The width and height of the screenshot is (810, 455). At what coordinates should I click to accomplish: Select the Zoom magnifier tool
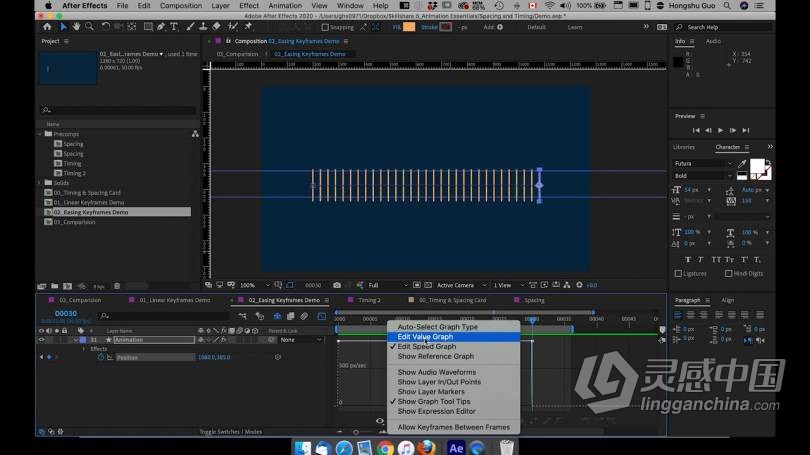(89, 26)
